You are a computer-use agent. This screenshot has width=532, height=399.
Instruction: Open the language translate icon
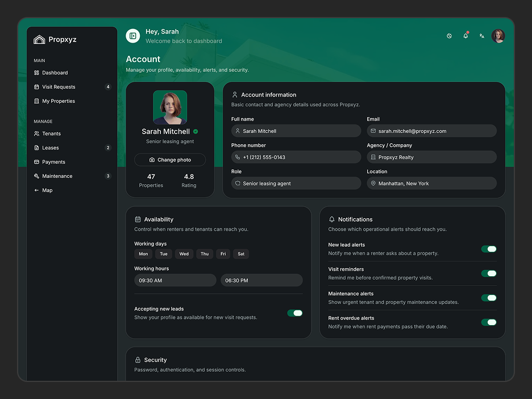[x=482, y=36]
